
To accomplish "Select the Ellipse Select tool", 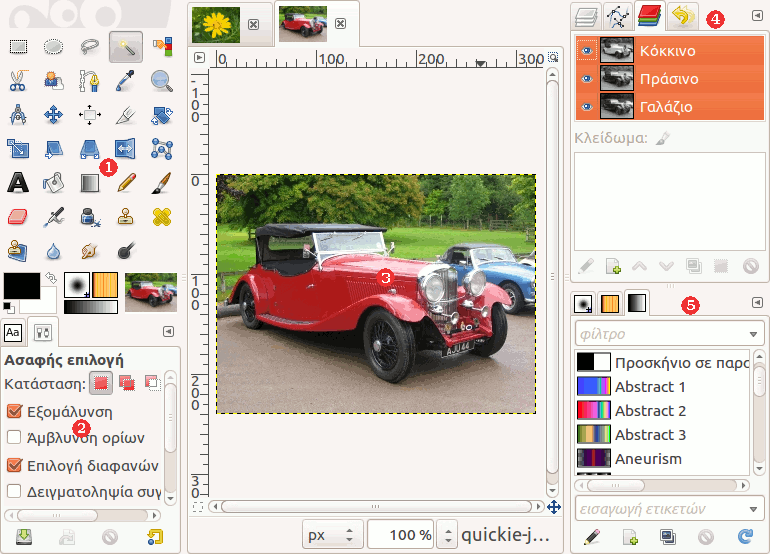I will coord(54,46).
